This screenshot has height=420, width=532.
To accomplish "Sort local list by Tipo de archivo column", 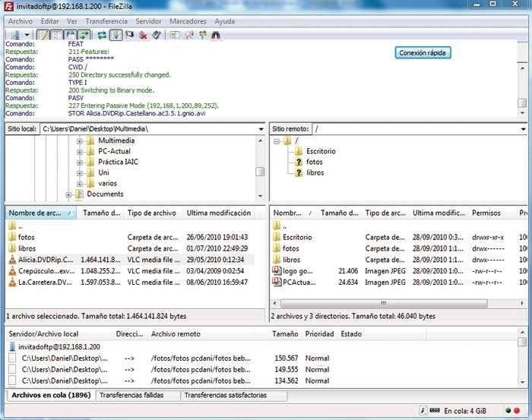I will [x=153, y=213].
